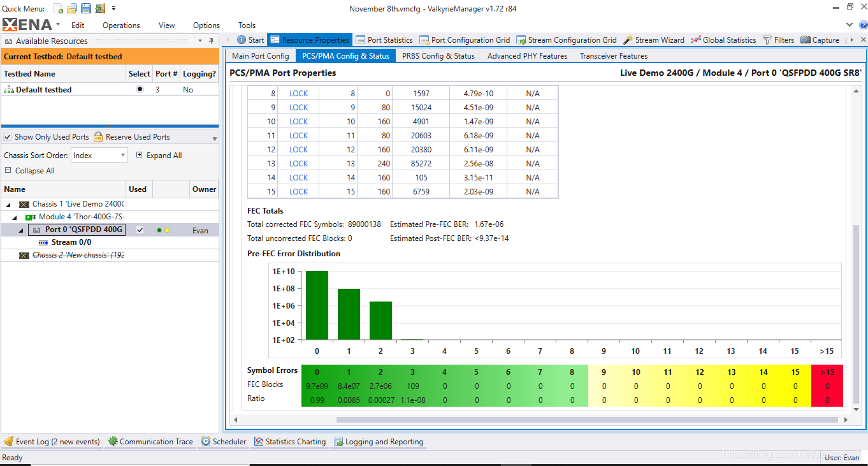Screen dimensions: 868x466
Task: Pin the Available Resources panel
Action: point(212,41)
